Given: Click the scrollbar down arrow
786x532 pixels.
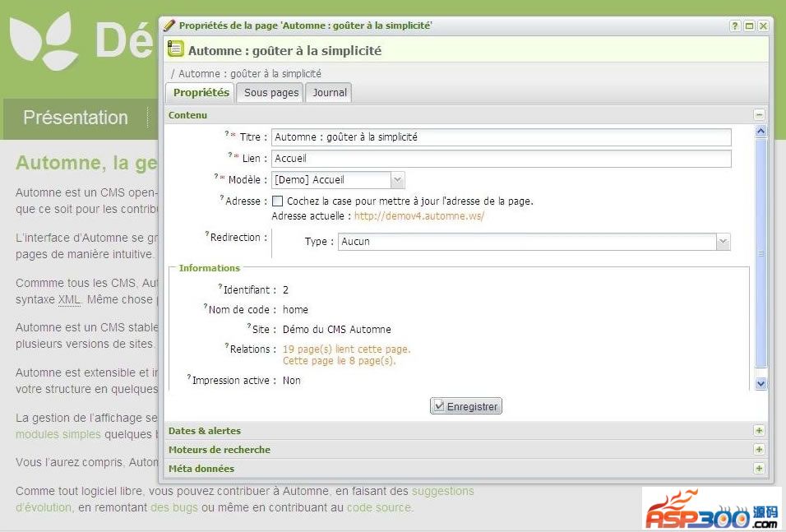Looking at the screenshot, I should (761, 383).
